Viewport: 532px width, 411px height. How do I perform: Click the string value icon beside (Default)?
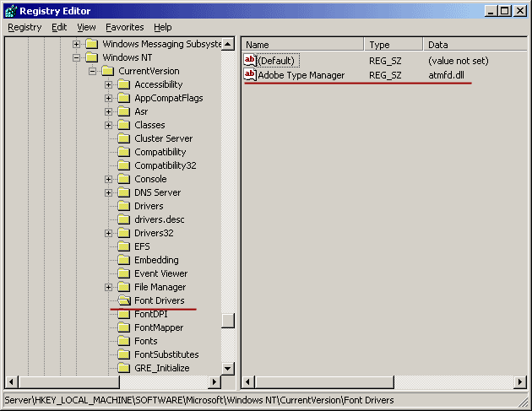[250, 61]
